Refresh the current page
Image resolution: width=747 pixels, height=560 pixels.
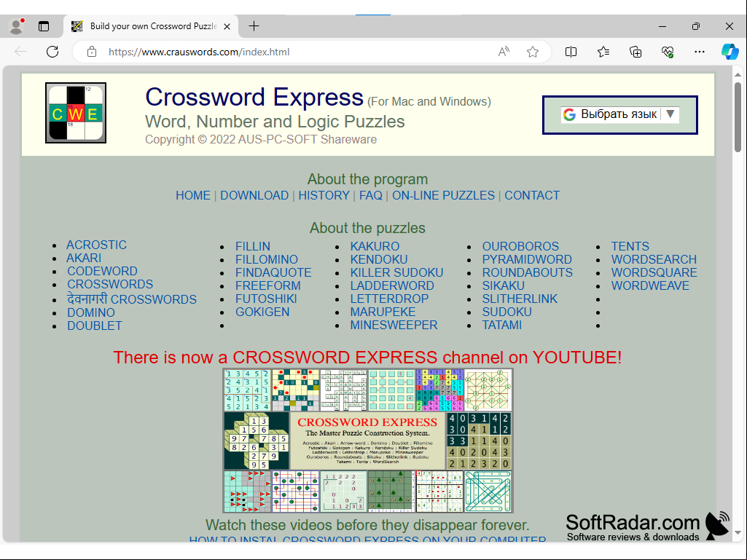(52, 52)
